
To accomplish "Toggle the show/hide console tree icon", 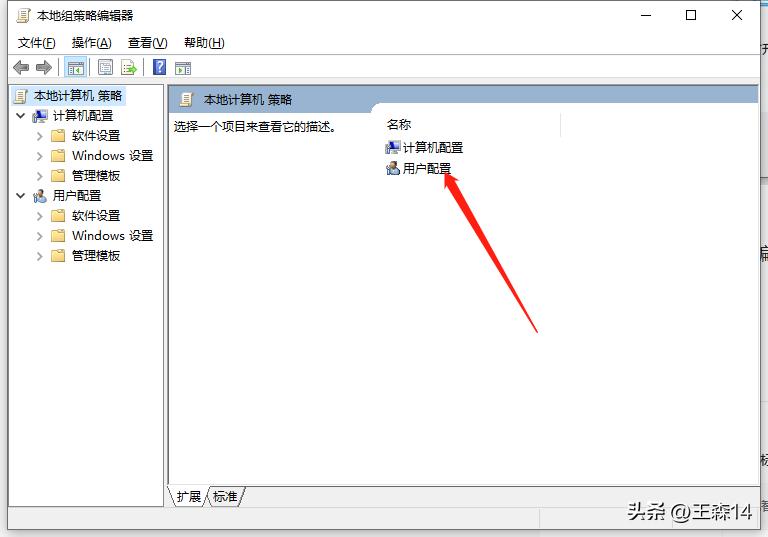I will click(75, 67).
